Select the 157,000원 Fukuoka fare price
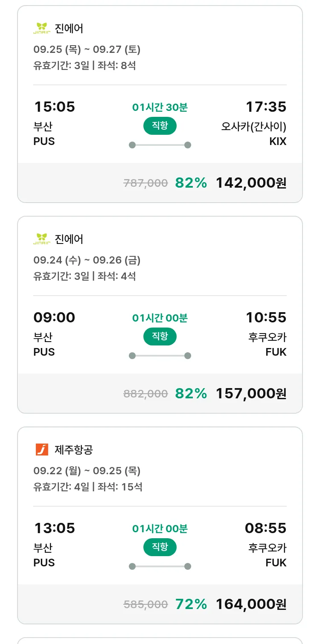 pos(251,394)
